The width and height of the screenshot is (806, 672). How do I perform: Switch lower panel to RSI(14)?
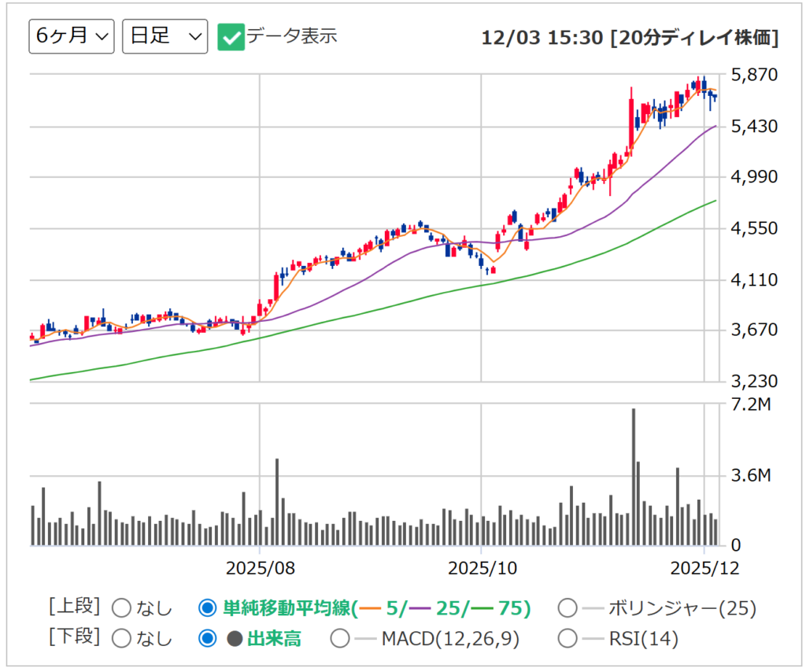pyautogui.click(x=568, y=639)
